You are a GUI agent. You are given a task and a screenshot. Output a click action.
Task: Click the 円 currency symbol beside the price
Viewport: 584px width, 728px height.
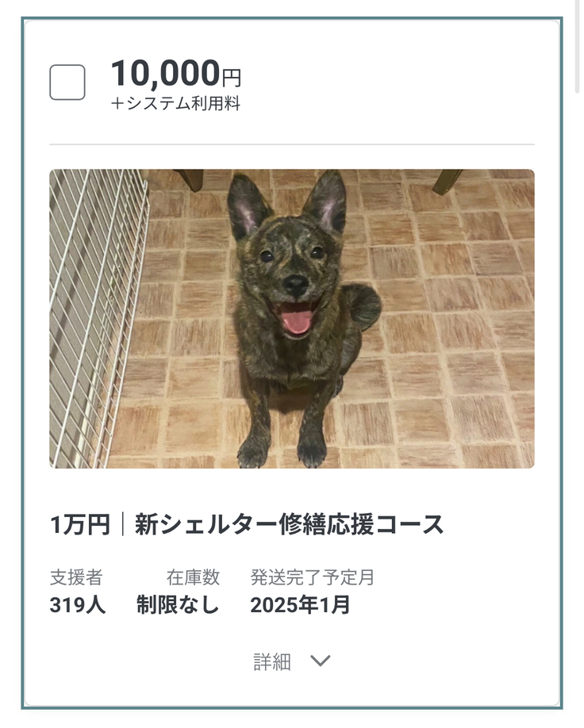coord(231,78)
